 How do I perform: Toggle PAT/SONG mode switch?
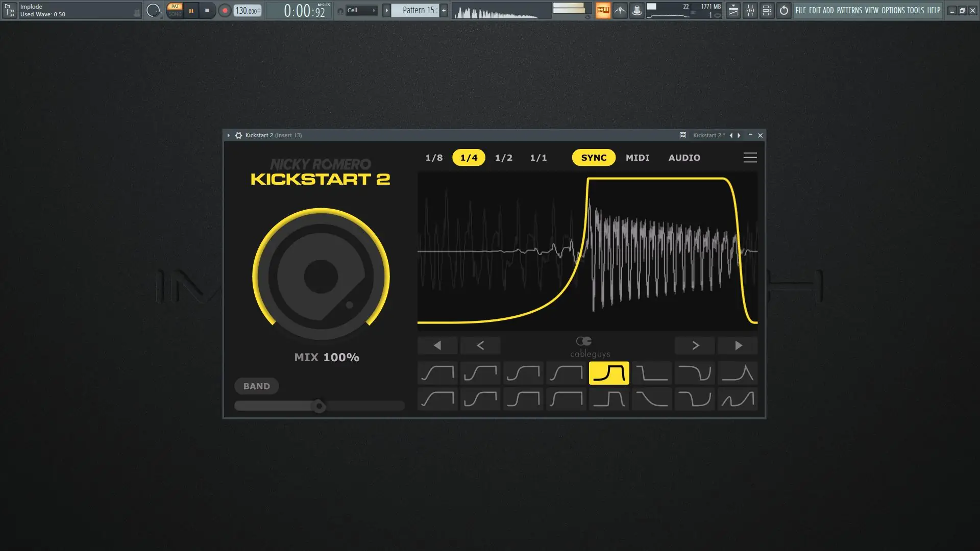coord(175,10)
